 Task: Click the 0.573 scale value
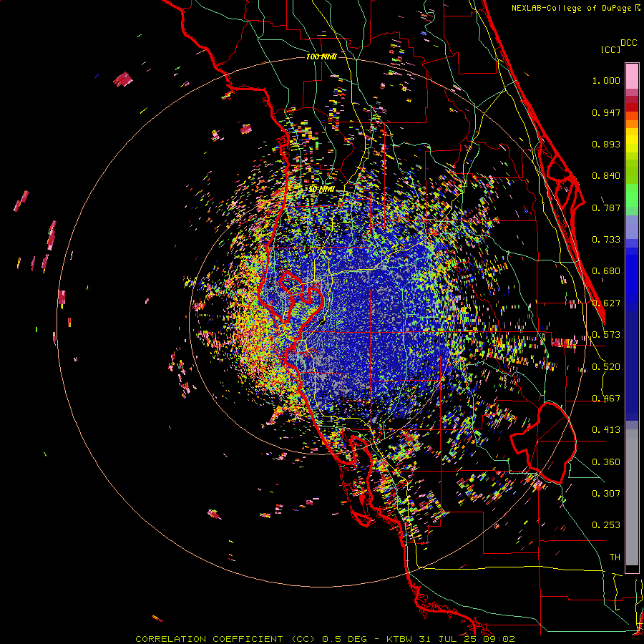pos(606,335)
